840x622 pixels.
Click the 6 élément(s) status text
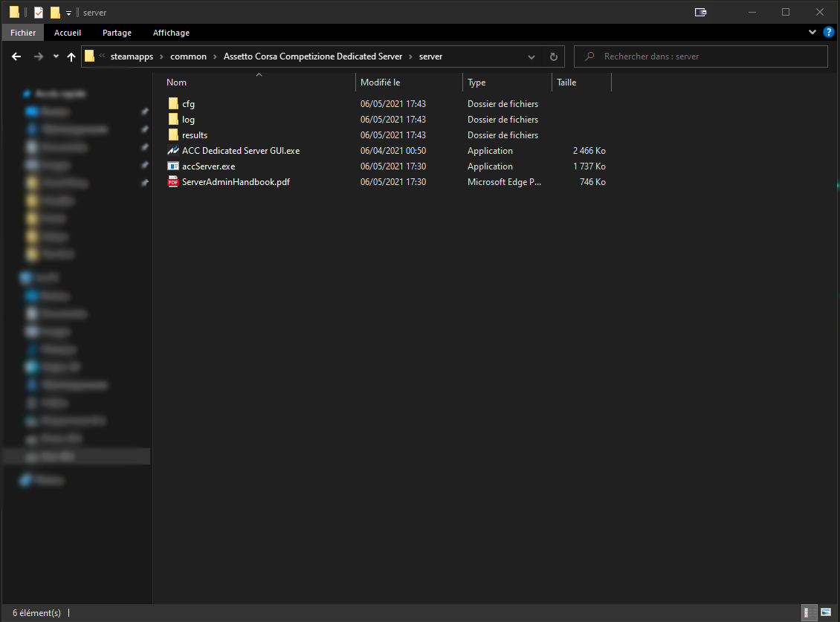pyautogui.click(x=36, y=612)
